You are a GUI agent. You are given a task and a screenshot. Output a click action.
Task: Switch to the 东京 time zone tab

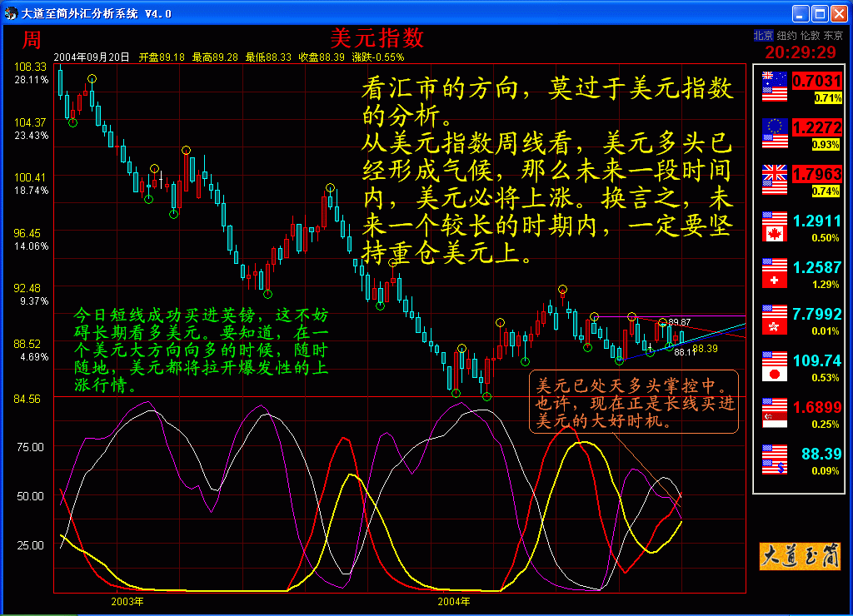click(833, 36)
